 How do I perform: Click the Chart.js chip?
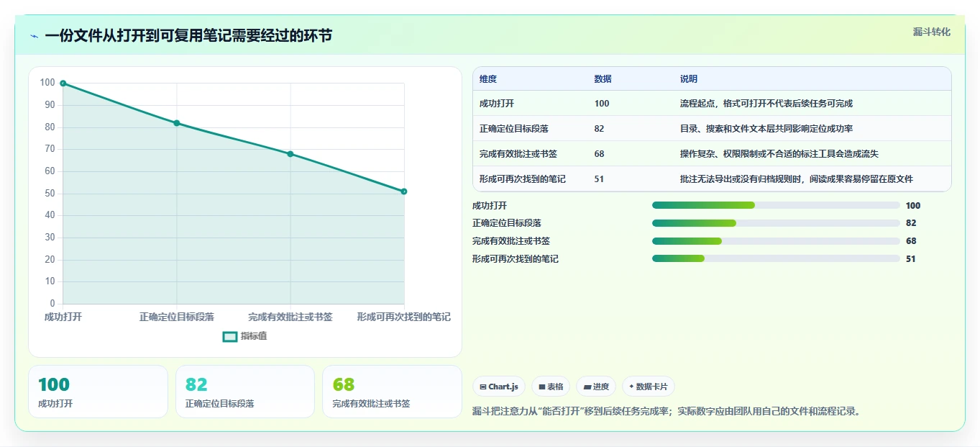pos(499,387)
